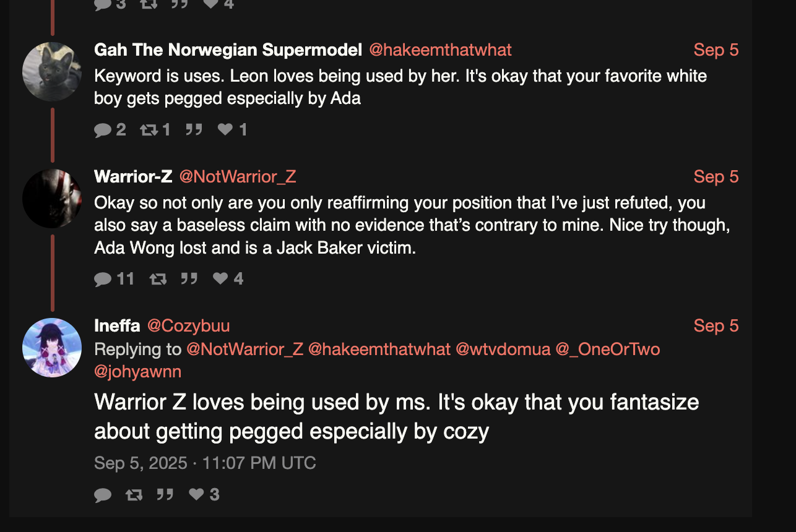Like Ineffa's tweet with 3 hearts
This screenshot has height=532, width=796.
[x=196, y=495]
